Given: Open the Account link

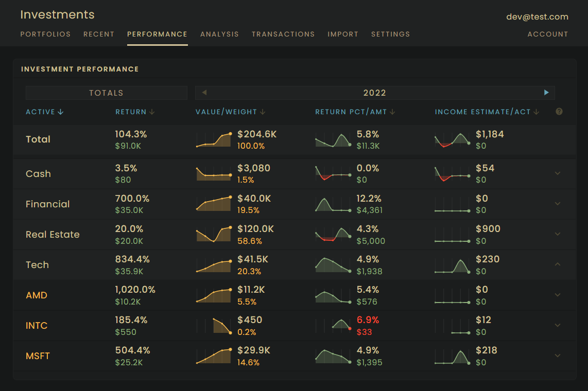Looking at the screenshot, I should tap(547, 34).
